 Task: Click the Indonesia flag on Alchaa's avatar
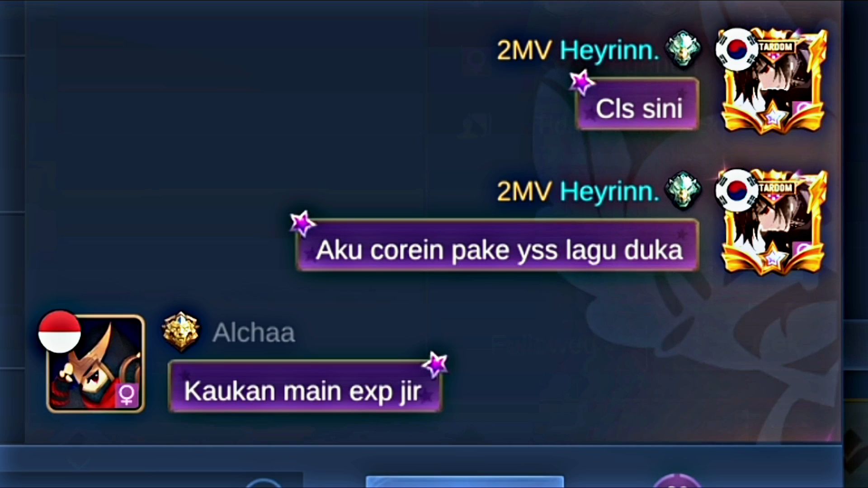tap(60, 331)
